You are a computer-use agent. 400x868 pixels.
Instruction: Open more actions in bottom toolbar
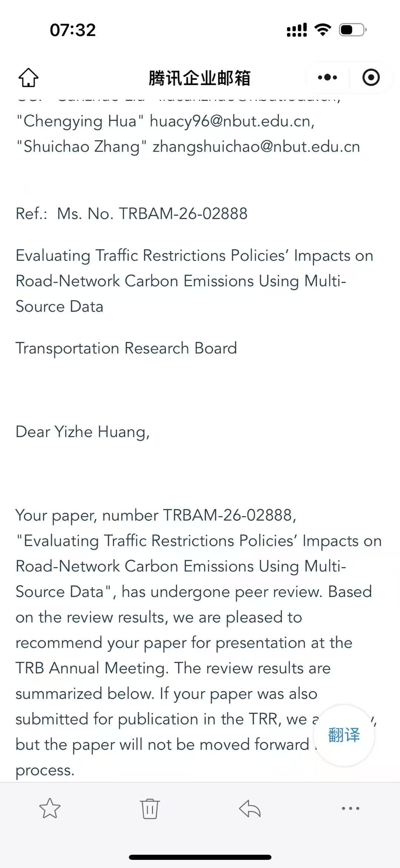(x=350, y=808)
